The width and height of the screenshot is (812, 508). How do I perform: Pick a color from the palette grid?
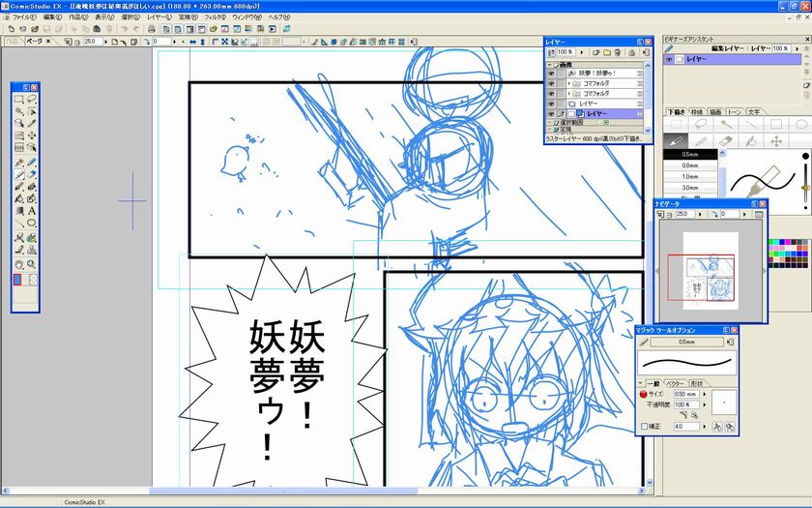789,254
